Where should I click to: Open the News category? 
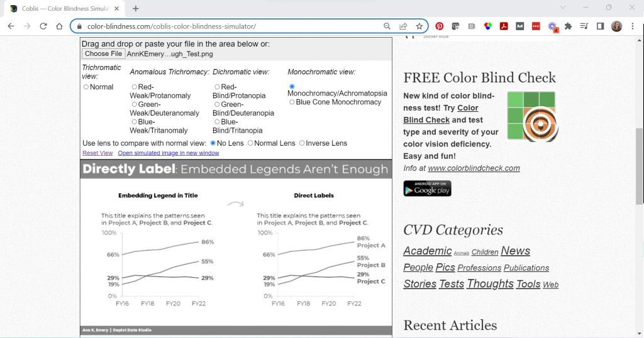[x=516, y=251]
